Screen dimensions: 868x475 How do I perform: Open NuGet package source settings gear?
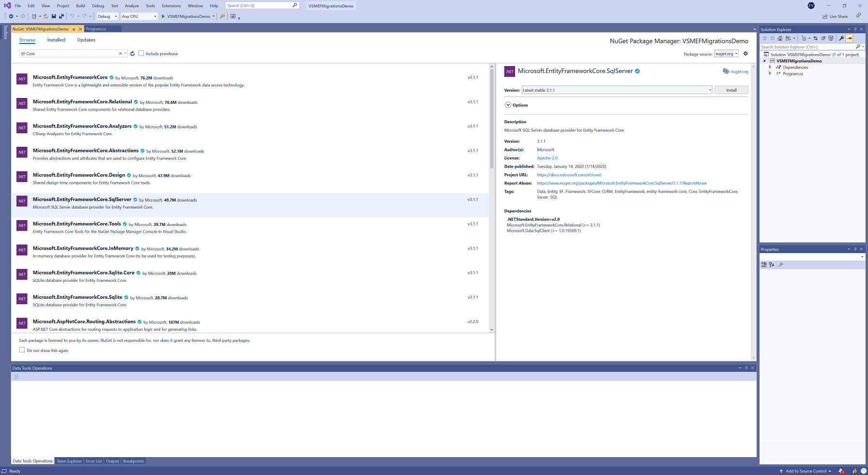[746, 54]
